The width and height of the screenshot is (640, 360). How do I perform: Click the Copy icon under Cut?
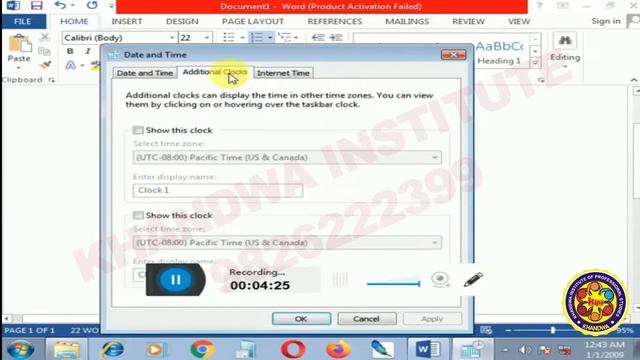coord(44,51)
